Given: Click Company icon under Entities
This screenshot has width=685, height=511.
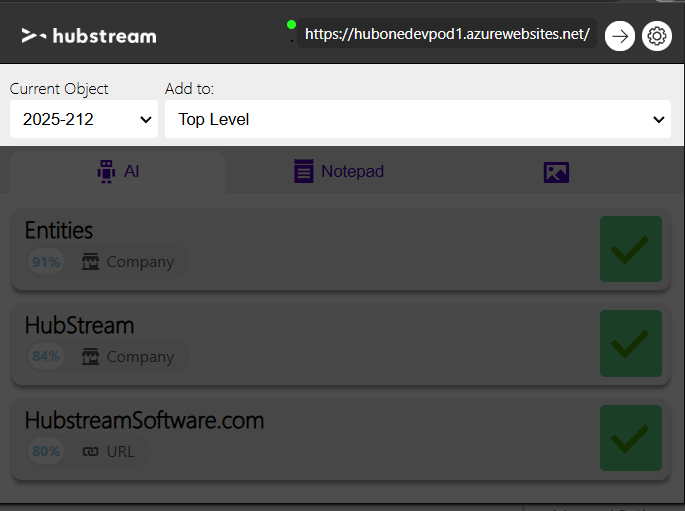Looking at the screenshot, I should (x=91, y=262).
